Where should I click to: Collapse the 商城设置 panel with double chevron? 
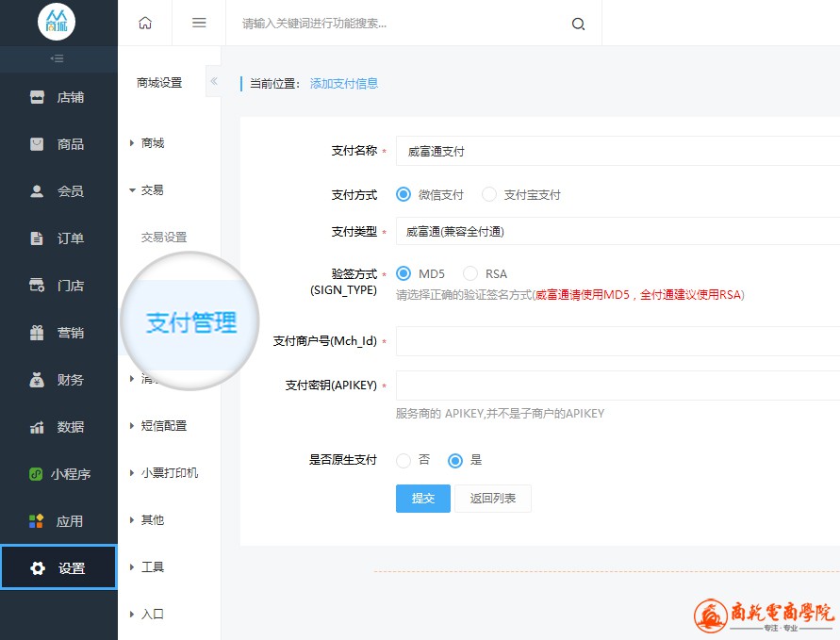[x=214, y=81]
